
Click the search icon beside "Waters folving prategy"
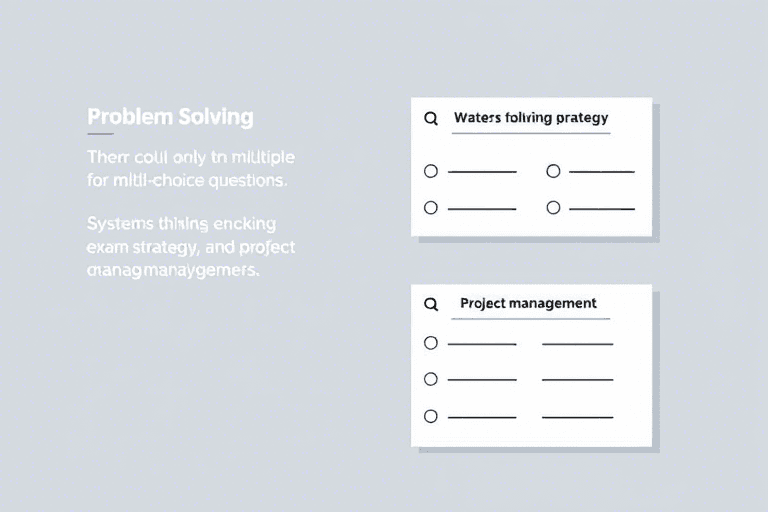coord(431,118)
